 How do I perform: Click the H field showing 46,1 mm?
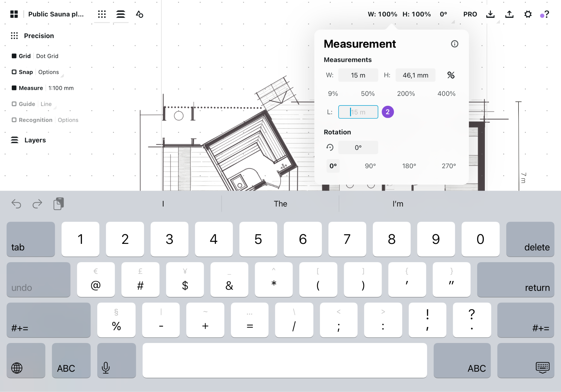[415, 75]
